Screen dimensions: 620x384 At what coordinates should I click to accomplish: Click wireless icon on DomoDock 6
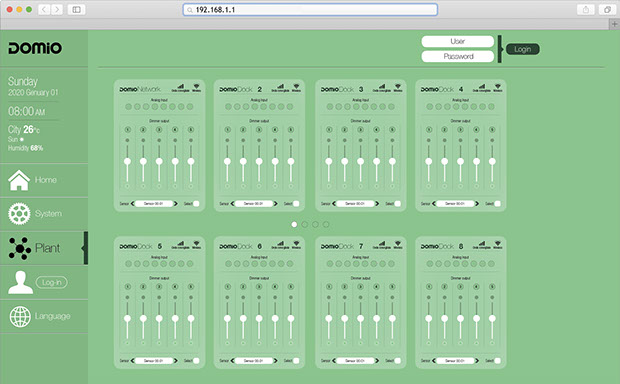[296, 243]
